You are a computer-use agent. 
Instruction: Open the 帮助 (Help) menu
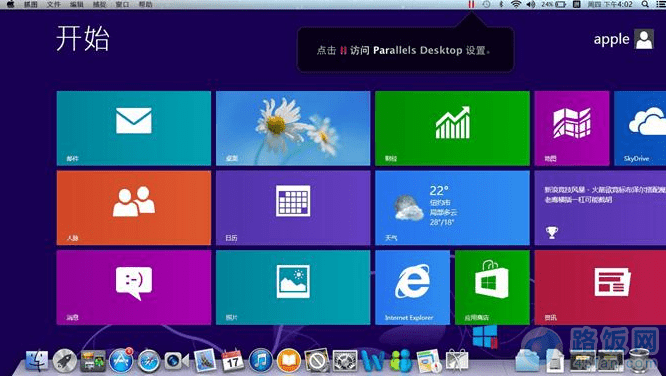click(145, 4)
